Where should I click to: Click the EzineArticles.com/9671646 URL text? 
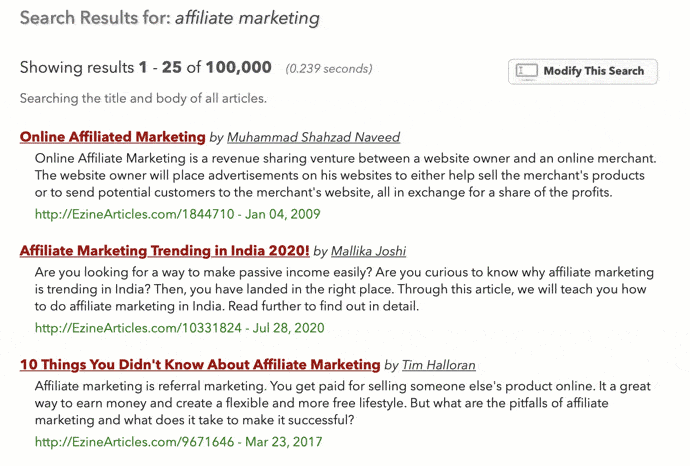coord(135,442)
